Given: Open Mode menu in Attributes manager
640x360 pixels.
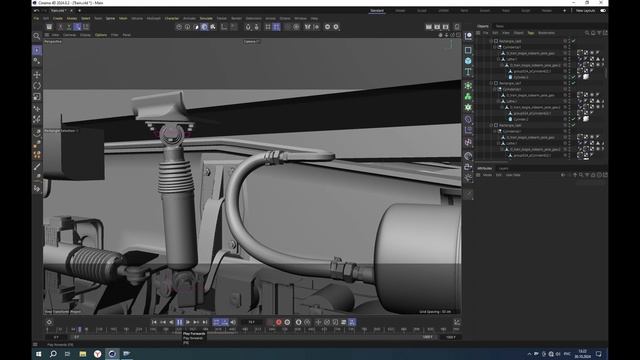Looking at the screenshot, I should pos(487,175).
